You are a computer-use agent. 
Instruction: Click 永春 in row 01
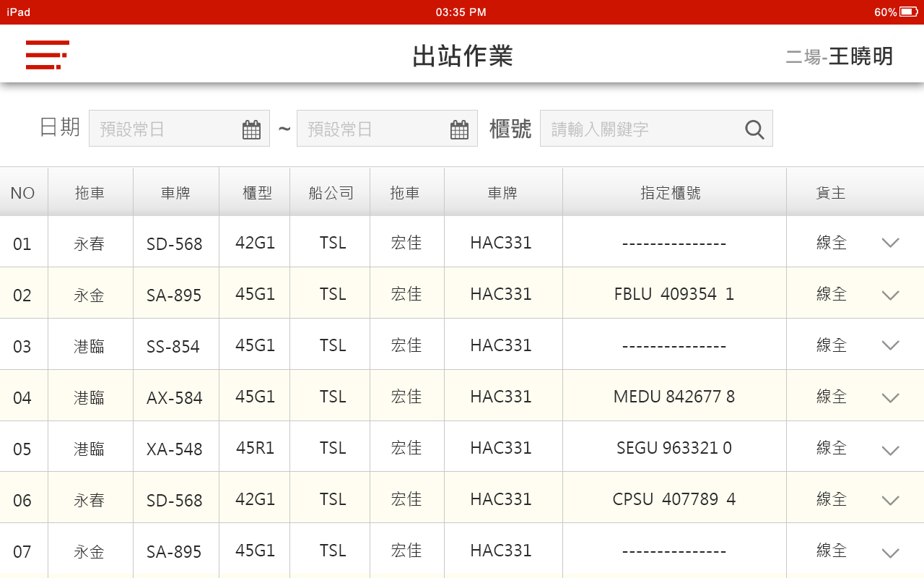point(90,244)
